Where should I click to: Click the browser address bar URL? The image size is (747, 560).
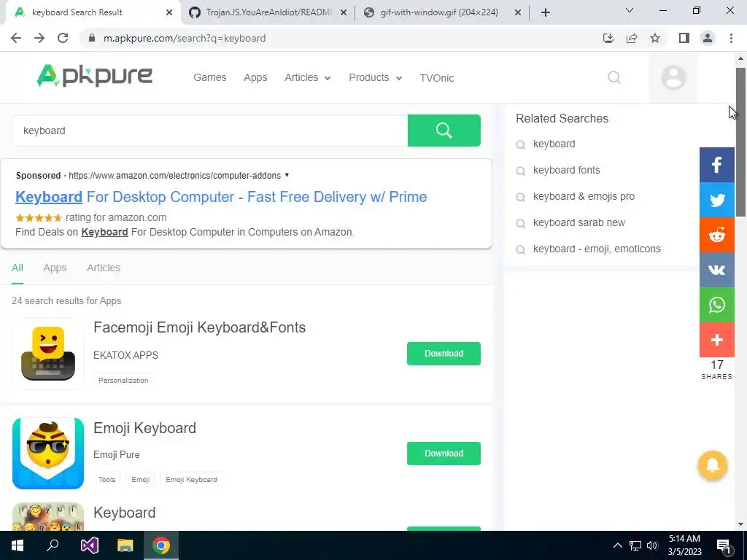coord(185,38)
